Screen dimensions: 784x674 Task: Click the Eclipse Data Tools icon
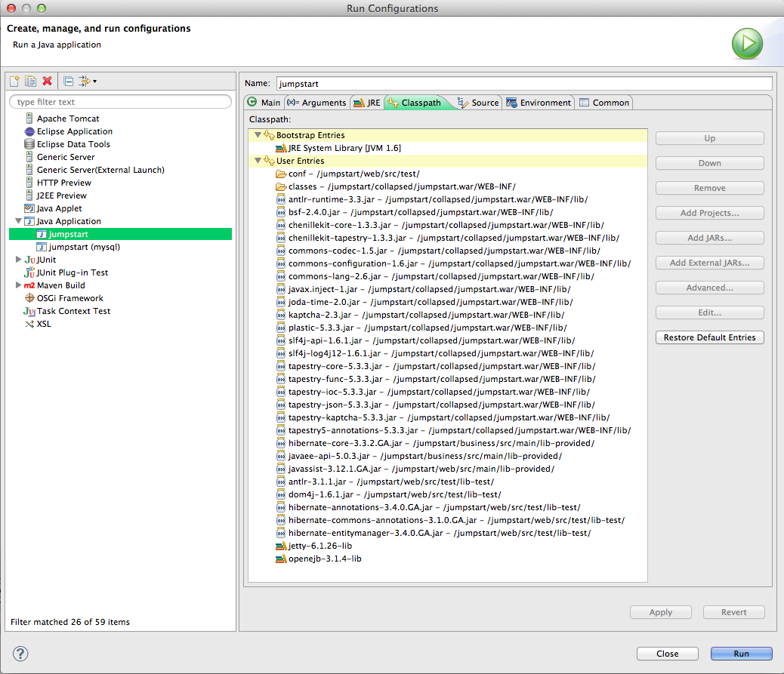pyautogui.click(x=29, y=144)
